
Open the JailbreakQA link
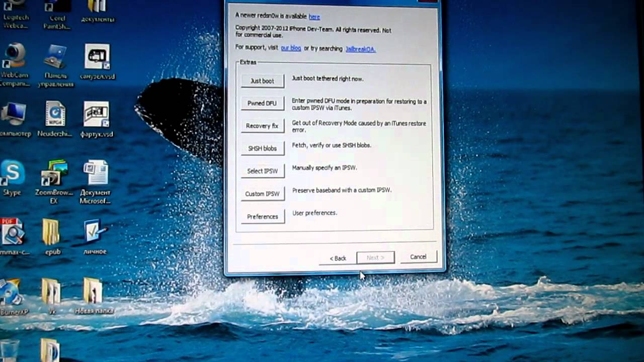click(360, 49)
